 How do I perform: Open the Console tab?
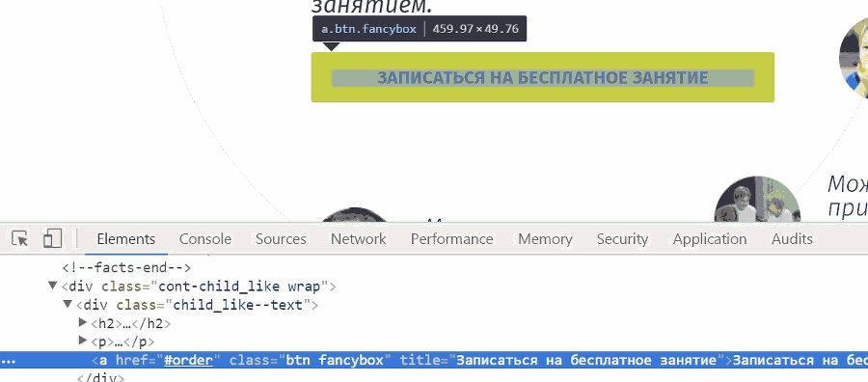coord(204,239)
